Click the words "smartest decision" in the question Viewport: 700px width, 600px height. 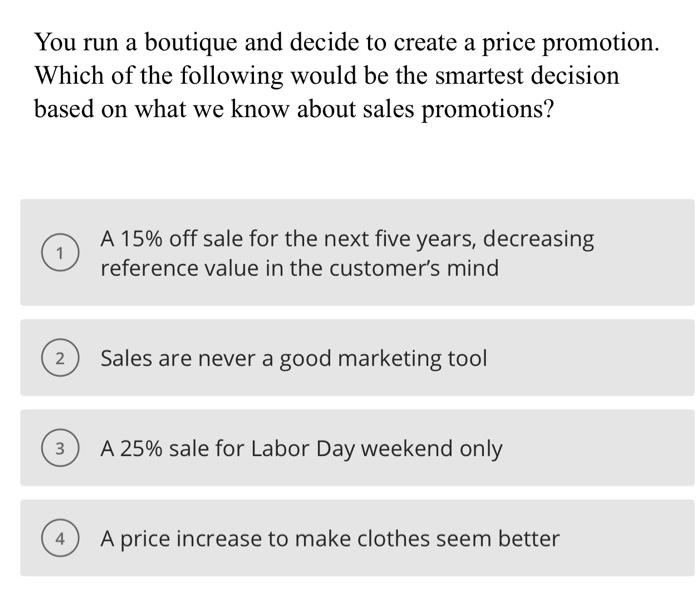point(518,76)
